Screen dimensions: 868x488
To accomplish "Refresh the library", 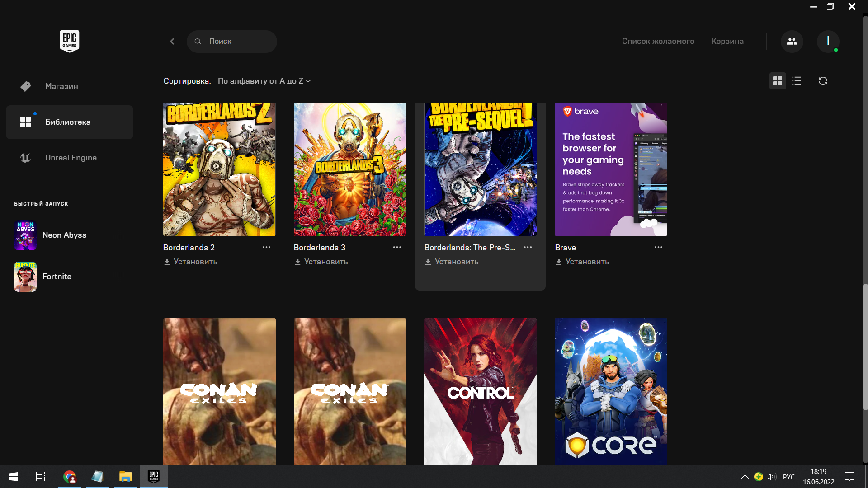I will click(x=823, y=81).
